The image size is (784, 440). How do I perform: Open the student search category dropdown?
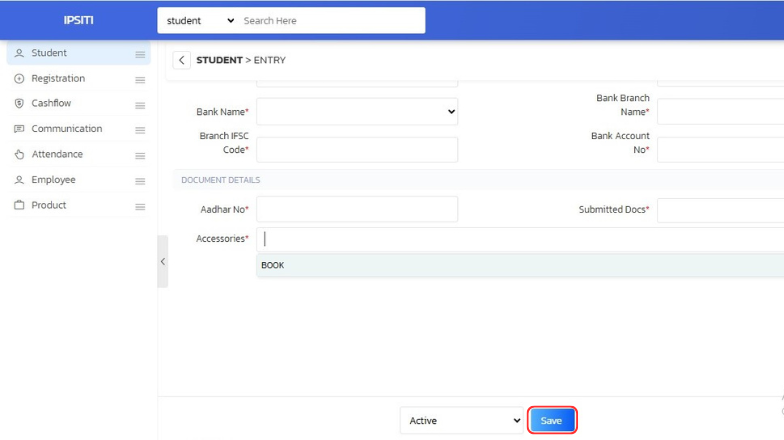click(x=200, y=21)
